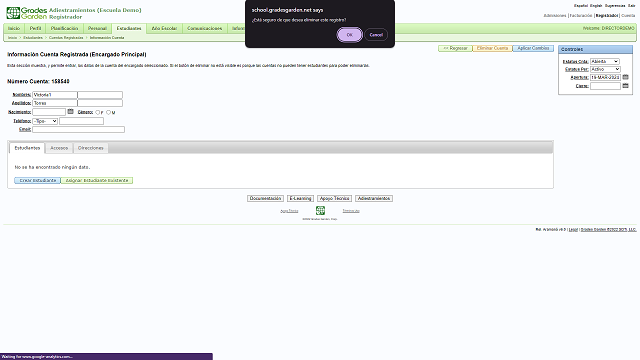
Task: Click the first Apellidos input field
Action: coord(55,103)
